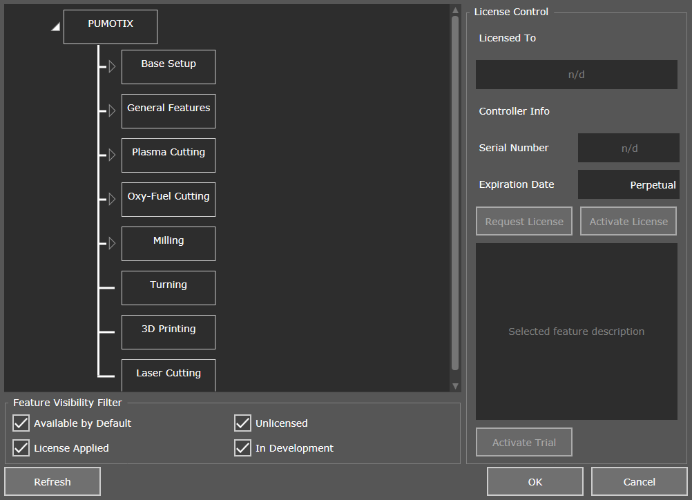Click the Licensed To field
This screenshot has height=500, width=692.
[x=576, y=75]
